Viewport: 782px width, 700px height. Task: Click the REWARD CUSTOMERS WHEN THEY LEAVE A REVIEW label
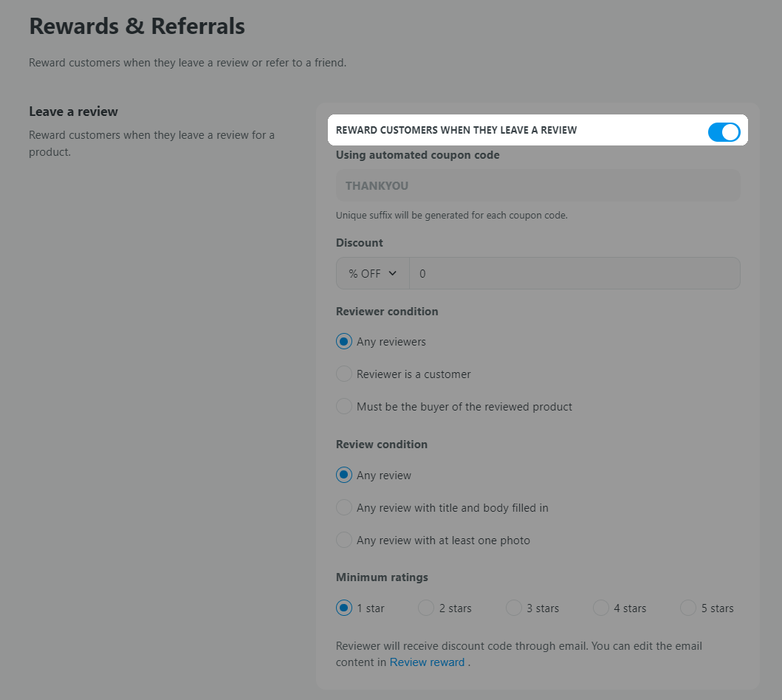point(456,130)
